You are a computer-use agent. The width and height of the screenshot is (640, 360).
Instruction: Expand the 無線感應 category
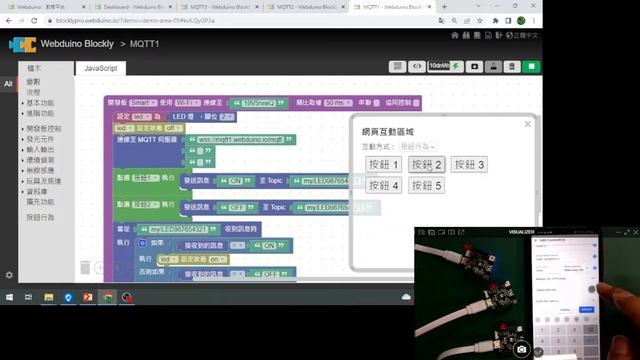[x=40, y=170]
